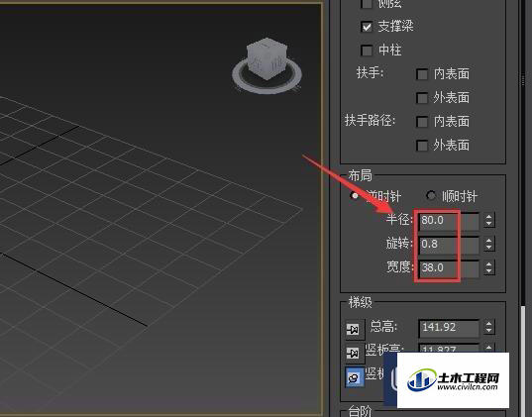The height and width of the screenshot is (417, 532).
Task: Check 外表面 for 扶手
Action: tap(422, 98)
